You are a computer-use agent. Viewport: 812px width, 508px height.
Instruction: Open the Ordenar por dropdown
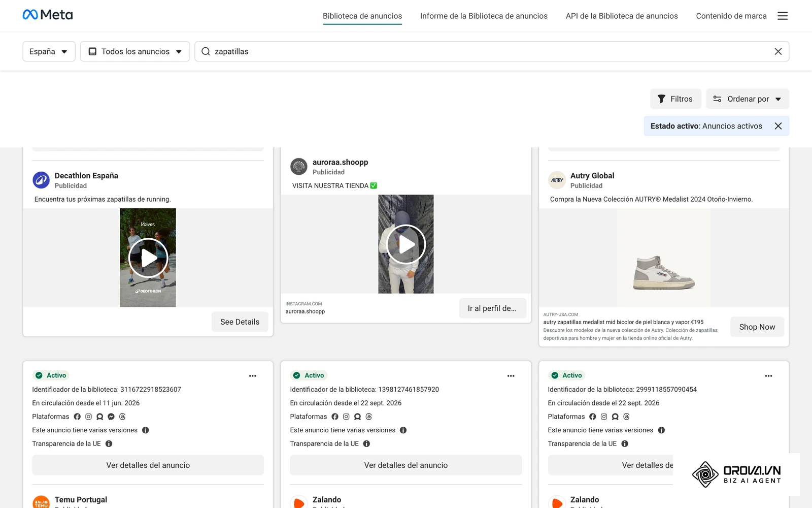click(x=748, y=99)
